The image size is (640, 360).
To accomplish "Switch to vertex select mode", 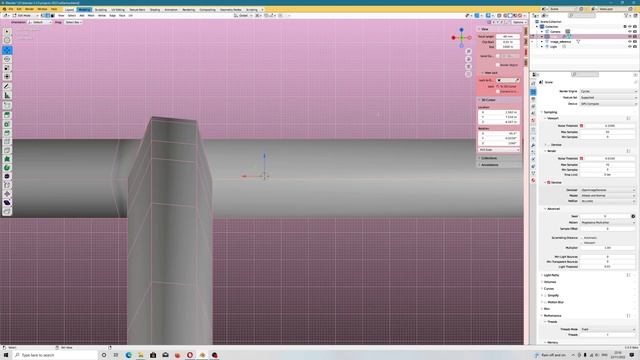I will click(43, 16).
